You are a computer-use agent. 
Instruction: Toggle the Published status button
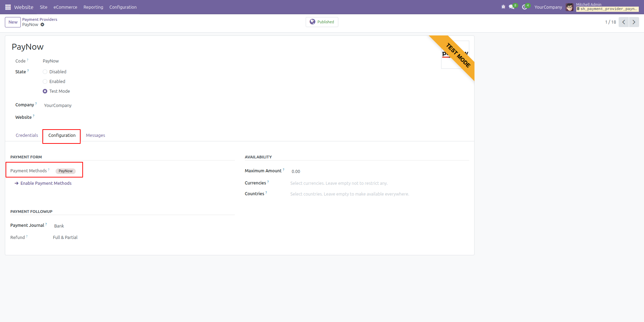click(322, 22)
